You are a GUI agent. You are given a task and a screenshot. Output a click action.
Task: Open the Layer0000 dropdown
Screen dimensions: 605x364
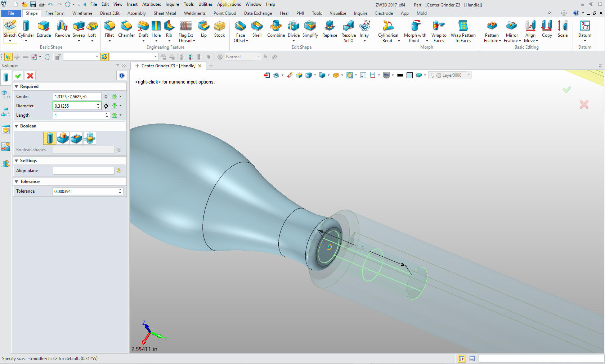point(469,75)
